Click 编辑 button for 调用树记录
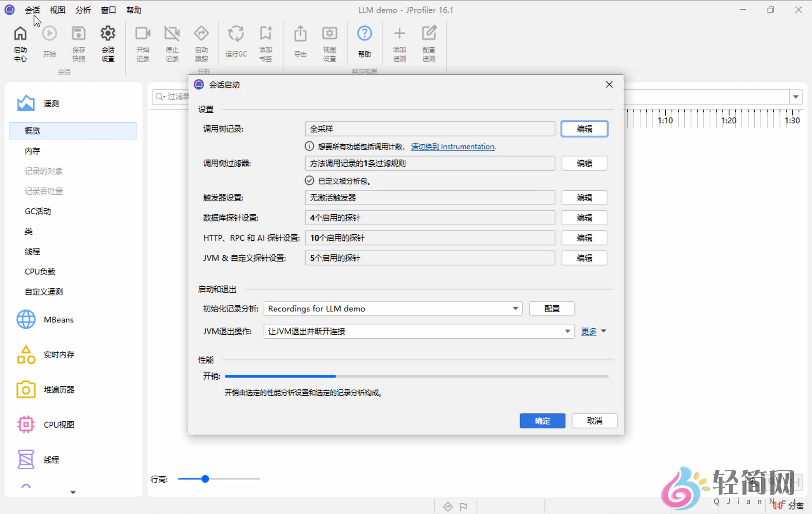This screenshot has height=514, width=812. pyautogui.click(x=584, y=129)
